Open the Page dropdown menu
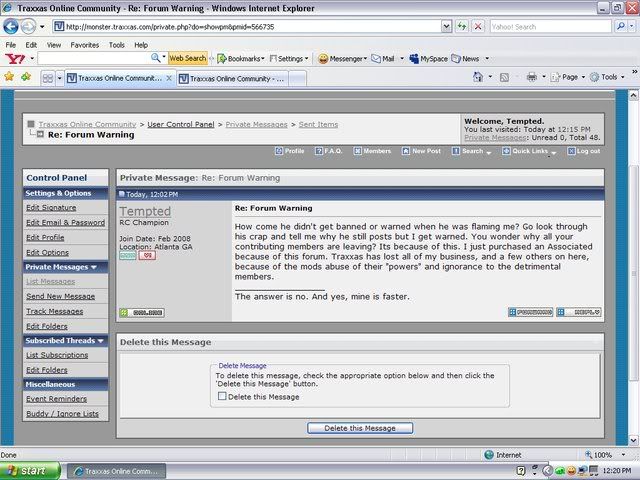The image size is (640, 480). (x=570, y=77)
